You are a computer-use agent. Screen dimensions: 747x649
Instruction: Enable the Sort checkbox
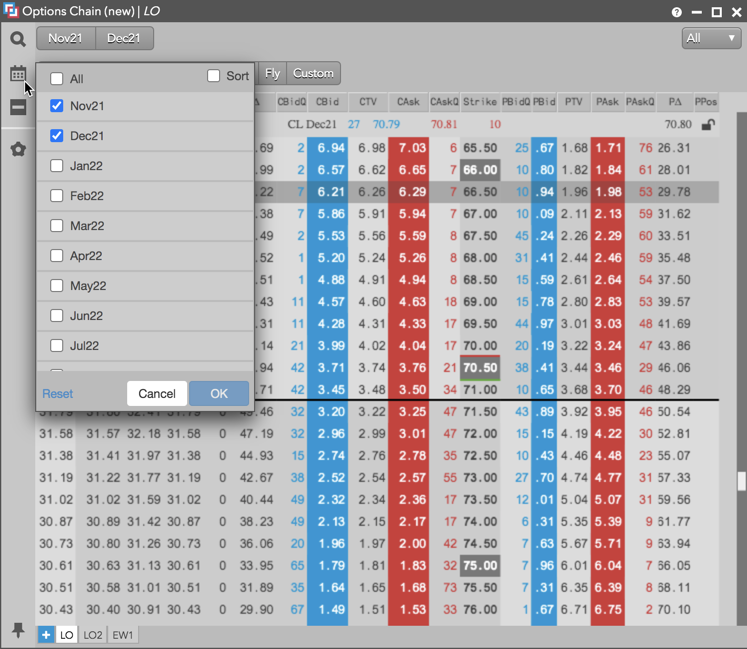click(x=213, y=76)
